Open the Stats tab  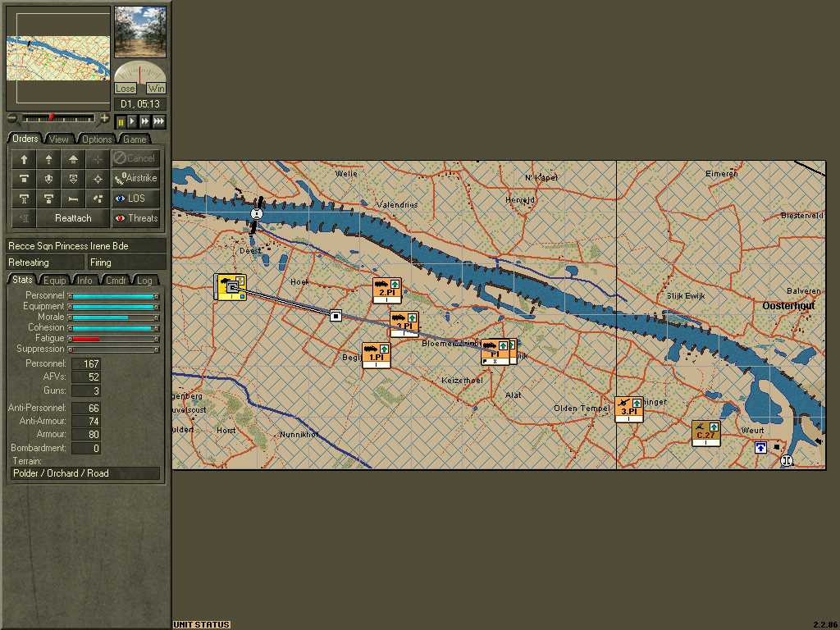coord(22,280)
